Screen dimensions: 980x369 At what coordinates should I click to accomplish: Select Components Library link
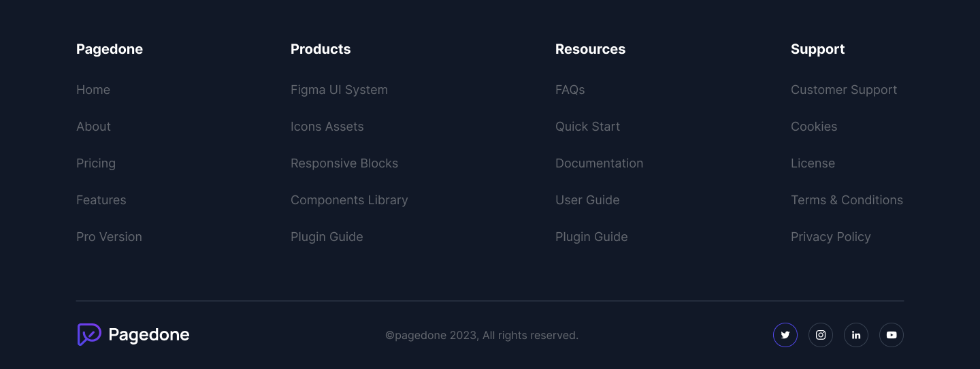pos(349,200)
